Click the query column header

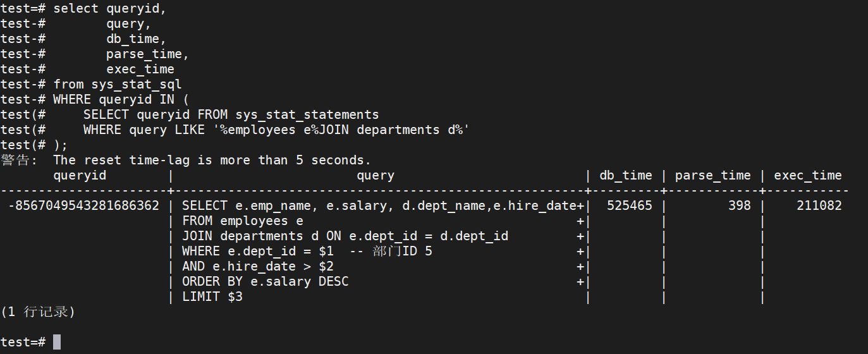(x=375, y=176)
